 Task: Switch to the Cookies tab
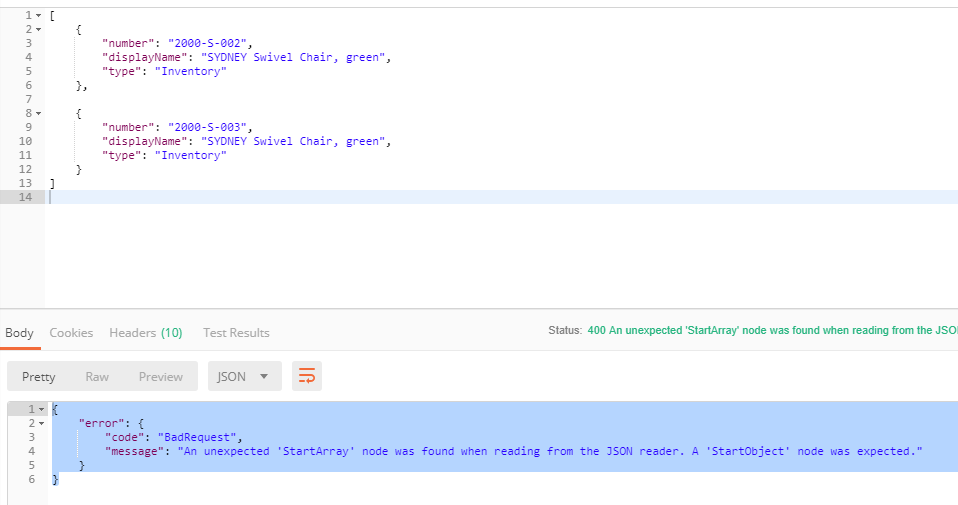pos(71,333)
